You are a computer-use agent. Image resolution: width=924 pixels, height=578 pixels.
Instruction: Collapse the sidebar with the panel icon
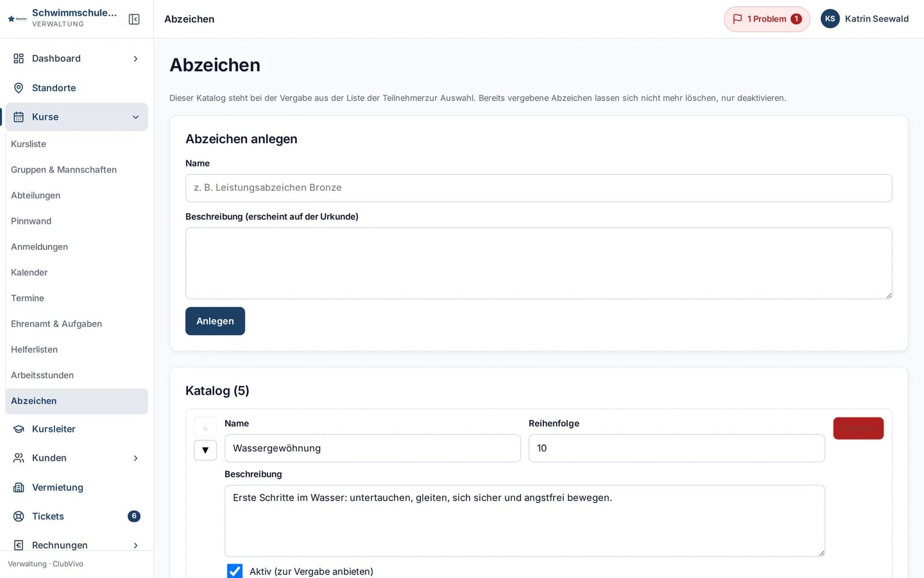[x=134, y=19]
